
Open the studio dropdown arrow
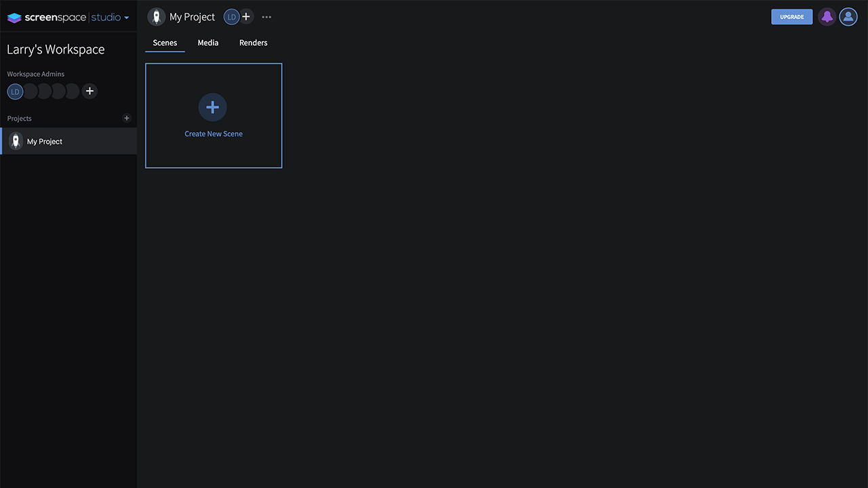126,18
